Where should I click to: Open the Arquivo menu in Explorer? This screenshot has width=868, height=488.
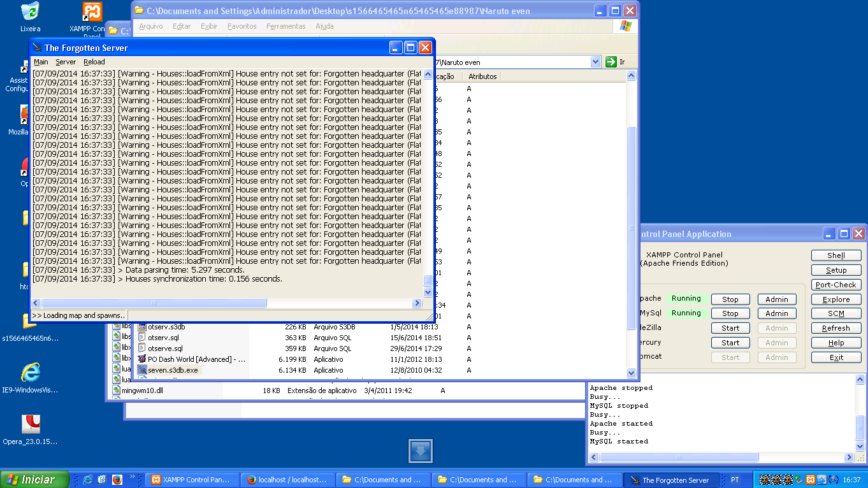[151, 26]
